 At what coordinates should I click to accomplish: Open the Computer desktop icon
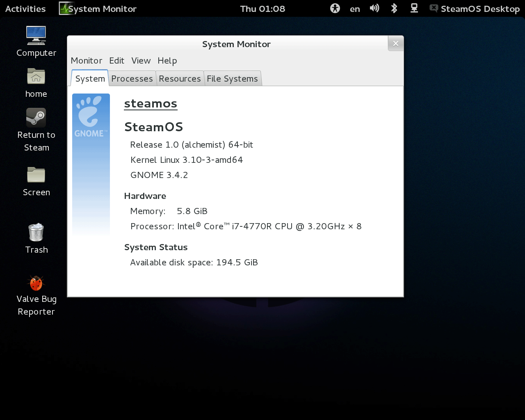point(36,36)
